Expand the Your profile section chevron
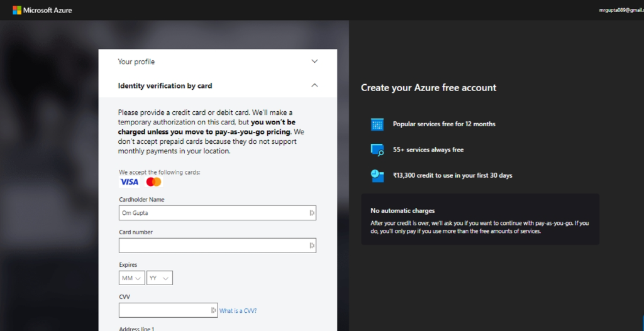Image resolution: width=644 pixels, height=331 pixels. click(315, 62)
